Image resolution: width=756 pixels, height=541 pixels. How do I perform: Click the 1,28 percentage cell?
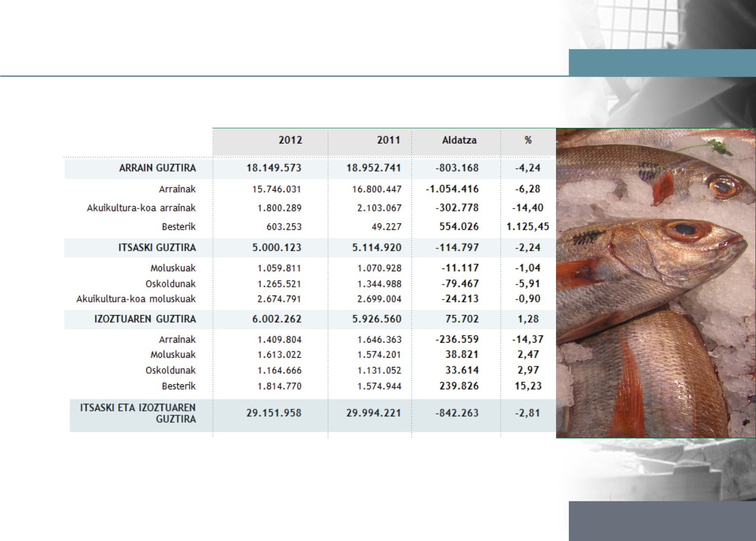coord(528,319)
